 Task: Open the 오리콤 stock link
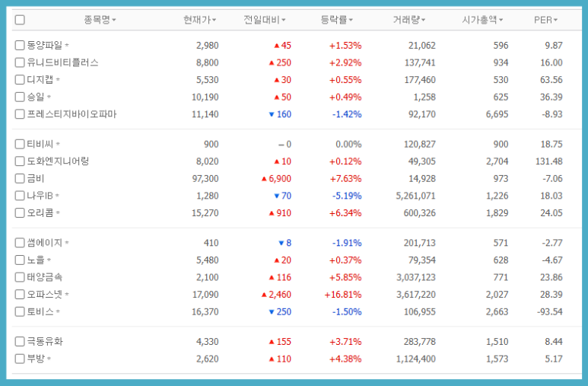(40, 213)
